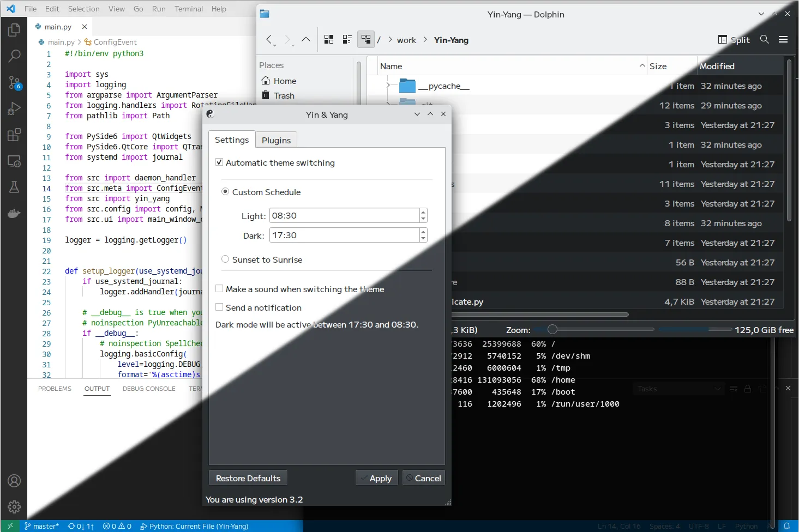Viewport: 799px width, 532px height.
Task: Open Run and Debug view
Action: (14, 108)
